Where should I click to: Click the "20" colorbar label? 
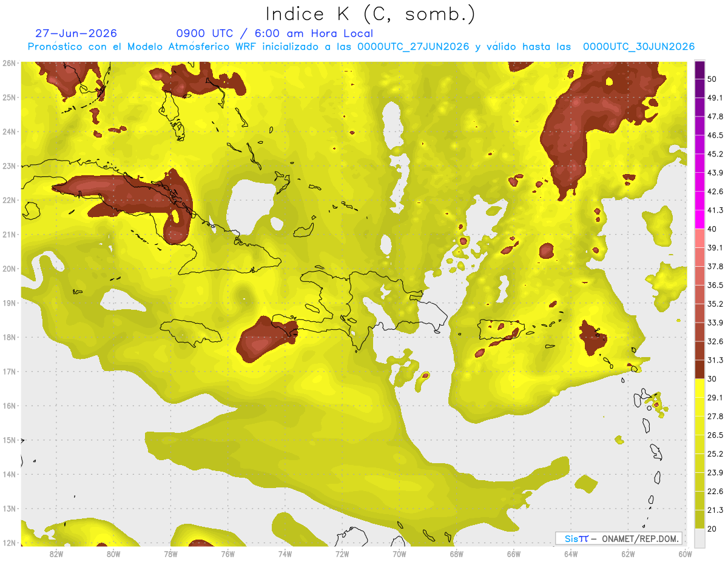point(713,528)
